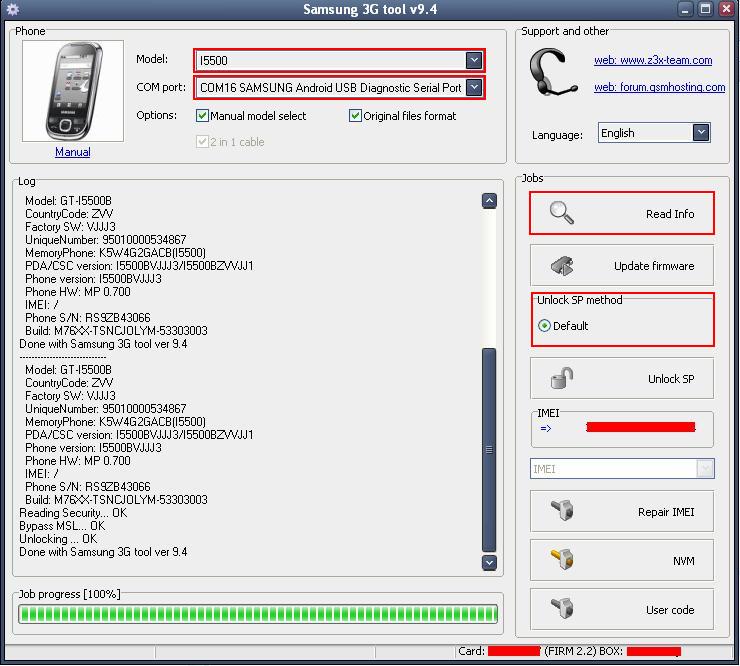Click the first 'Model: GT-I5500B' log line
Viewport: 740px width, 666px height.
click(x=68, y=201)
